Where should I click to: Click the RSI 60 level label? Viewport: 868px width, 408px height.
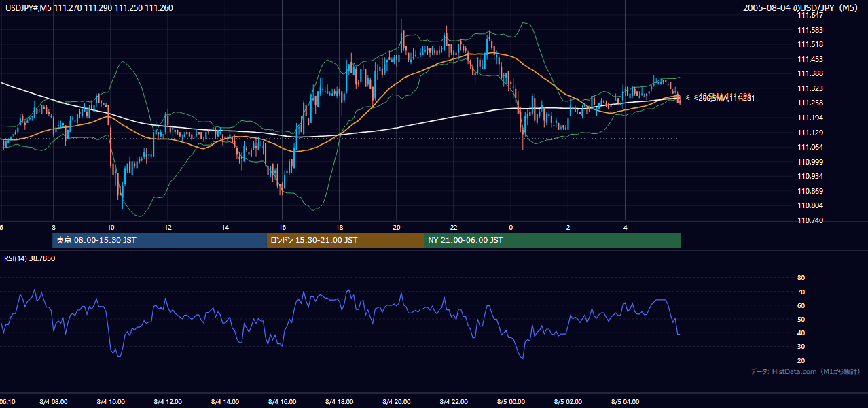pos(801,305)
